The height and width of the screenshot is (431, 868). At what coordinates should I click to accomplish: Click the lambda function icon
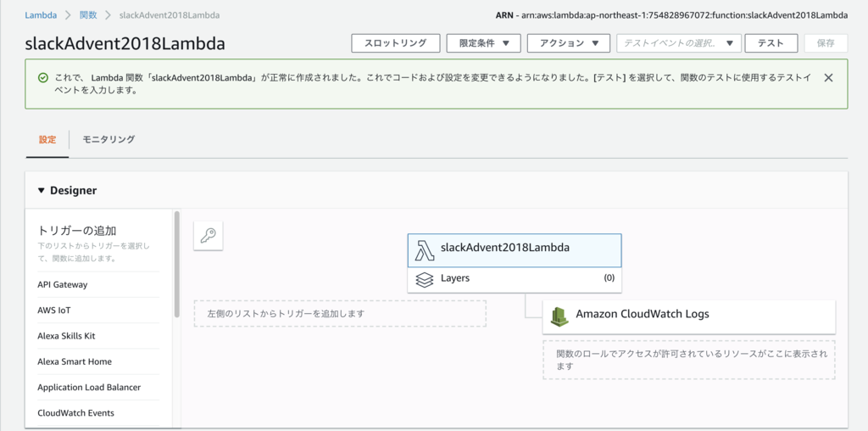(x=425, y=249)
